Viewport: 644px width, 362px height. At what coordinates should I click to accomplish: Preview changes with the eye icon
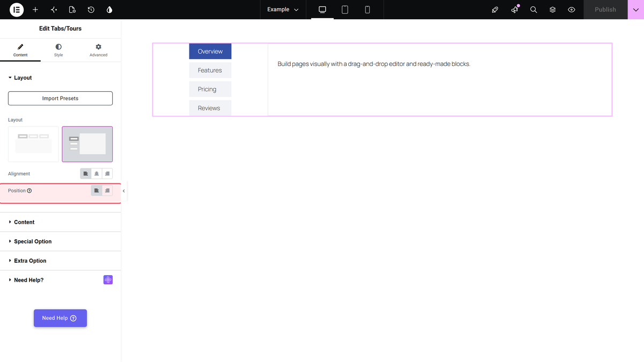572,10
